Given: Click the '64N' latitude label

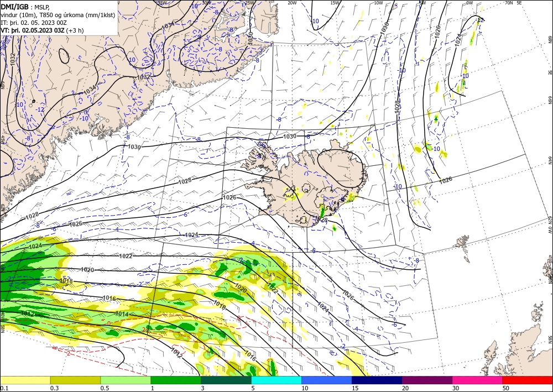Looking at the screenshot, I should click(x=550, y=160).
